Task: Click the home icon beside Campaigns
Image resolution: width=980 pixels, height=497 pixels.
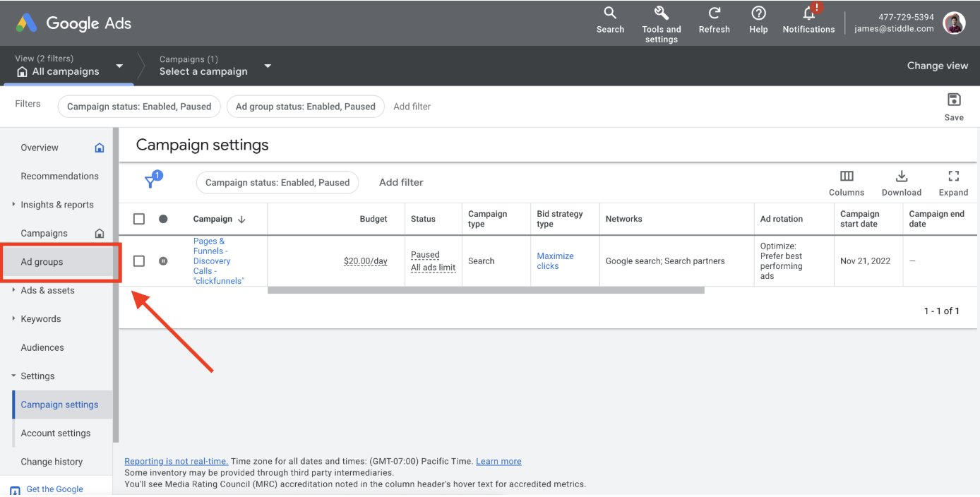Action: pos(100,233)
